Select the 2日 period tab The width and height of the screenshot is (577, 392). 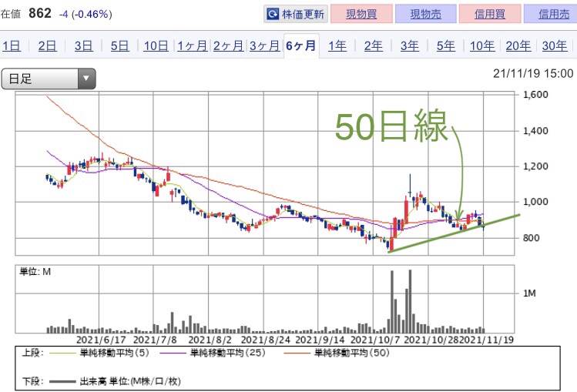pyautogui.click(x=47, y=45)
